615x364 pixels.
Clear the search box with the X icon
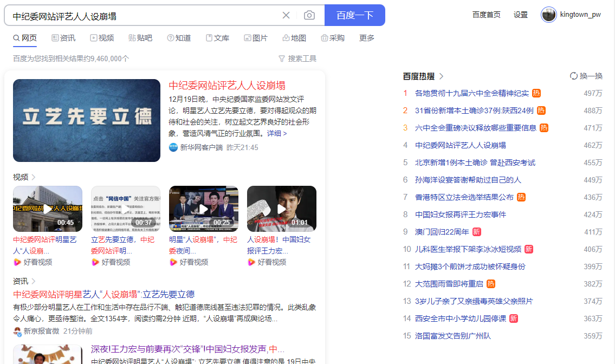286,15
